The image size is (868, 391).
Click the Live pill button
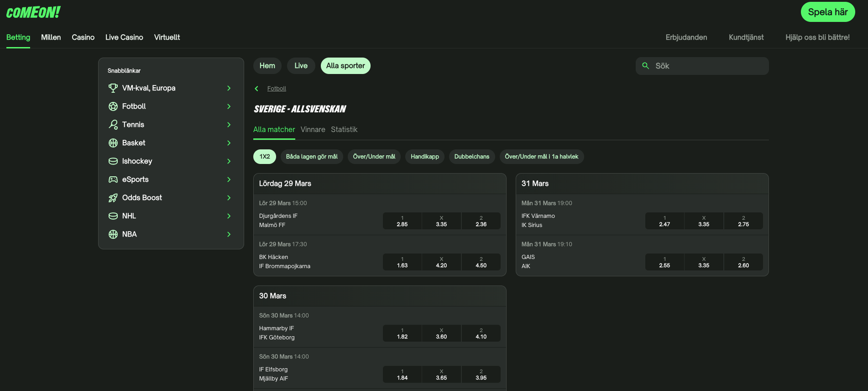[301, 66]
